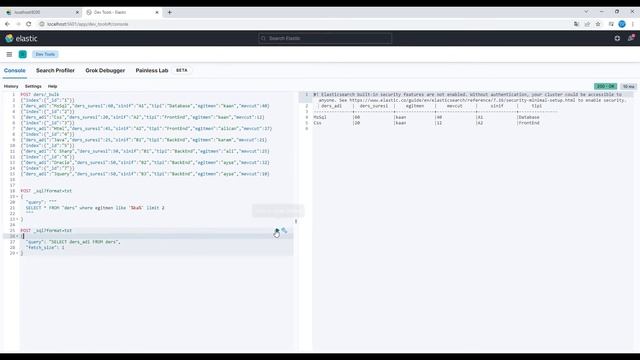Reload the page with the browser refresh icon
640x360 pixels.
29,24
